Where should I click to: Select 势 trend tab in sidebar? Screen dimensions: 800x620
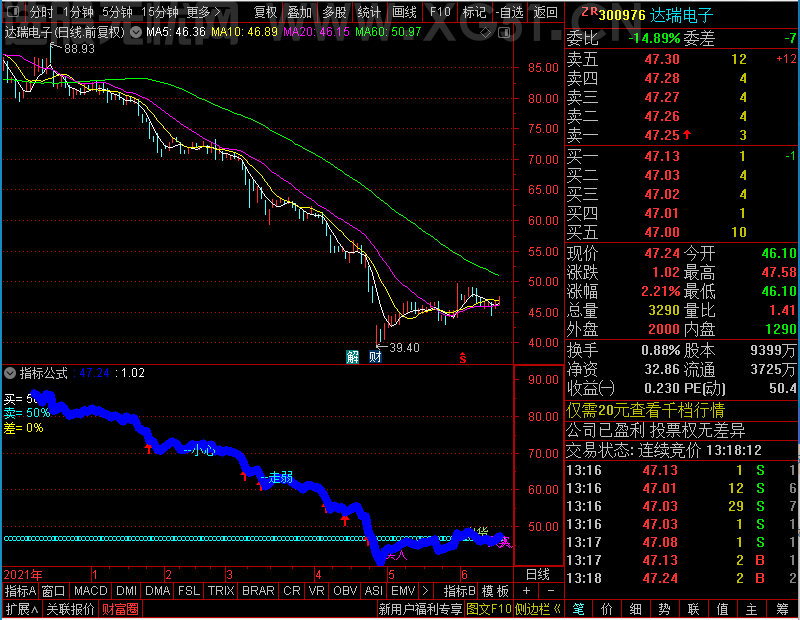pos(664,609)
